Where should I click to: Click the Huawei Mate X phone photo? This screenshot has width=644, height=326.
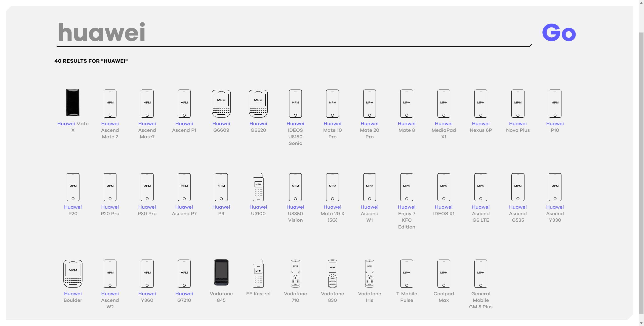(x=73, y=102)
